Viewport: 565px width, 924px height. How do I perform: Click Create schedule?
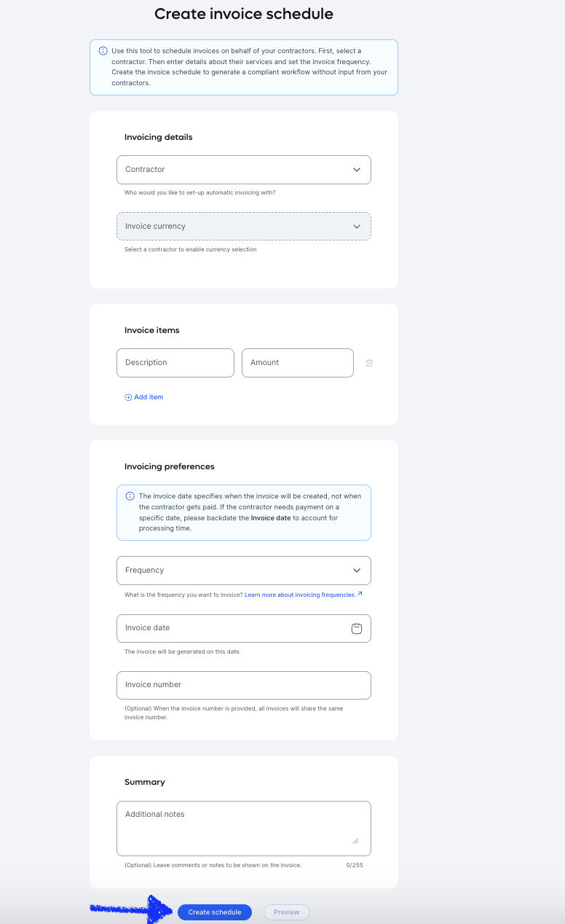click(x=214, y=912)
